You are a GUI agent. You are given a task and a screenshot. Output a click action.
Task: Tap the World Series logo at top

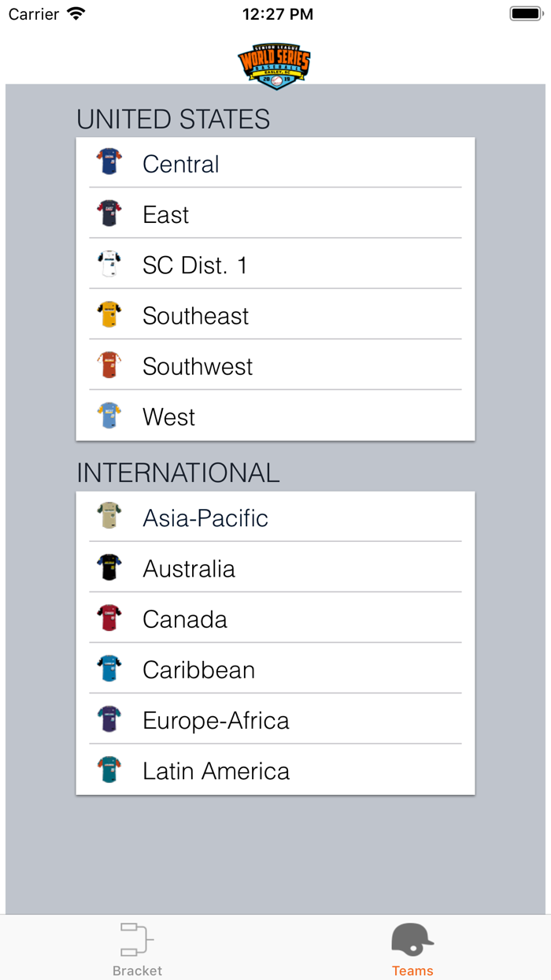pyautogui.click(x=275, y=66)
